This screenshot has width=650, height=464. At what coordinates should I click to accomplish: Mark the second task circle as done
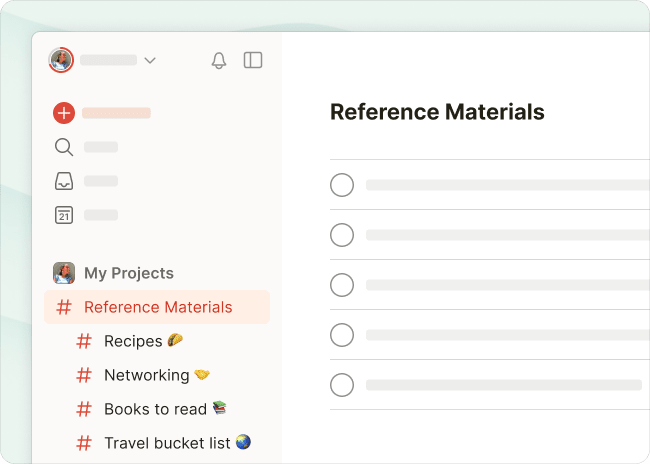click(x=342, y=235)
